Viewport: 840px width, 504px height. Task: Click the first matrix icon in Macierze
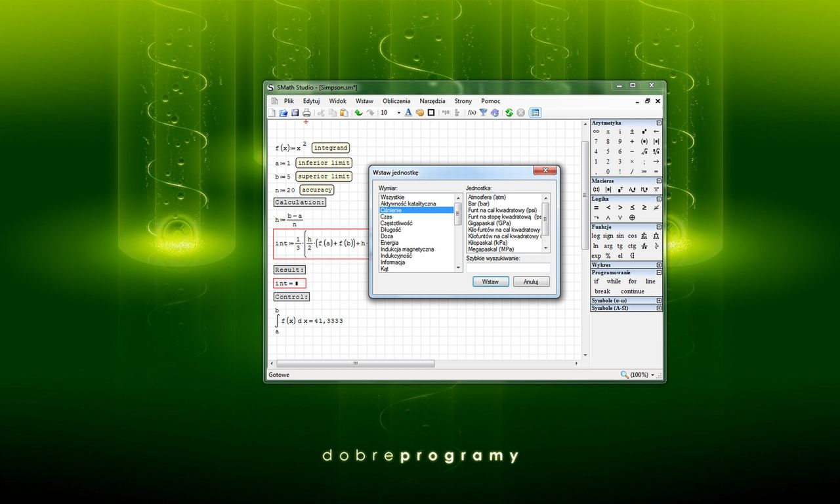click(x=596, y=190)
